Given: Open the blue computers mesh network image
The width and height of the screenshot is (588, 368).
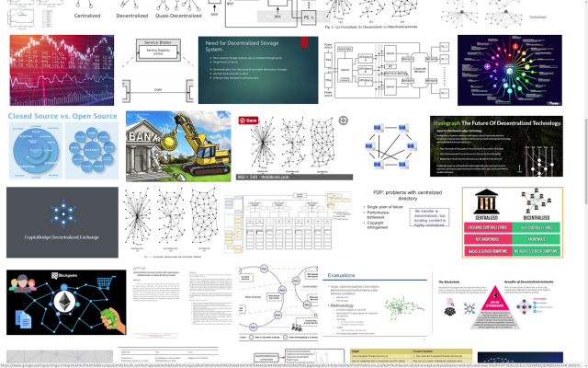Looking at the screenshot, I should [x=390, y=146].
